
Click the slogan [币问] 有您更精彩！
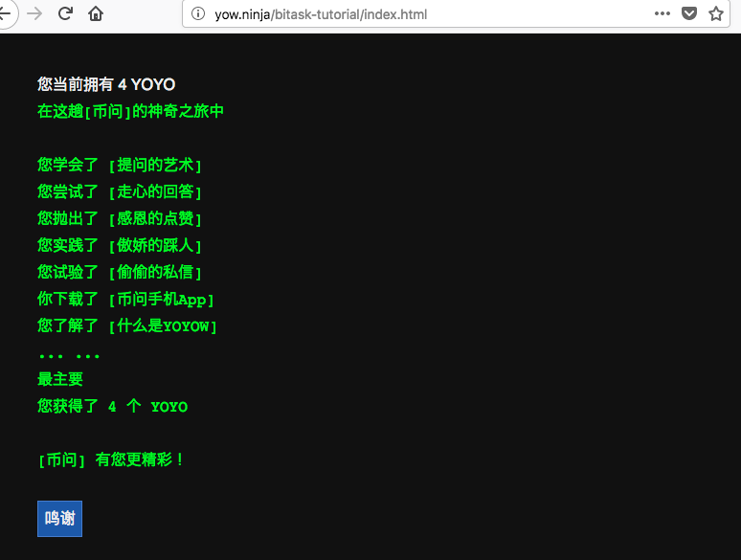[111, 459]
